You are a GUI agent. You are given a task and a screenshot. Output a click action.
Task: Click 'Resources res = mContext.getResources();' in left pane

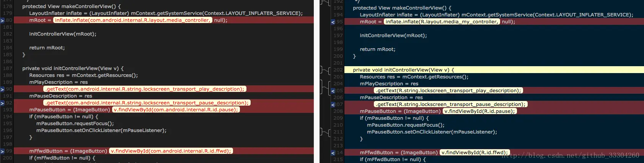83,75
